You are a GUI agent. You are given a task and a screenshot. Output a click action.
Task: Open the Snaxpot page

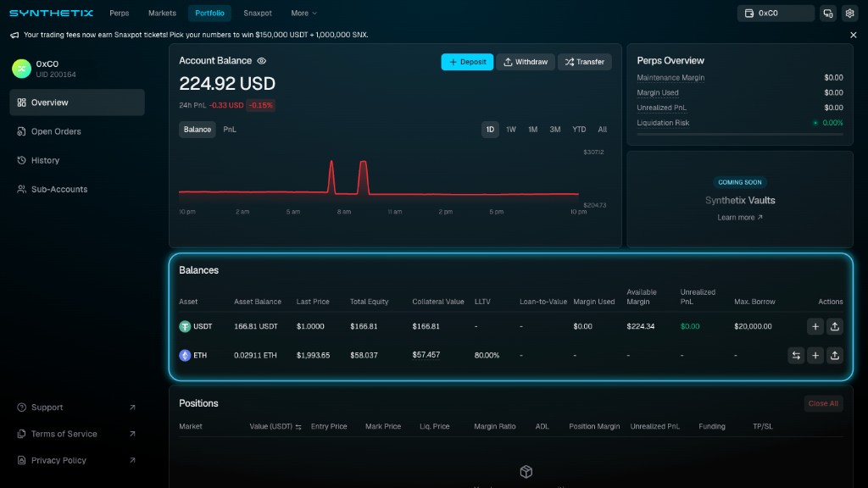tap(258, 13)
